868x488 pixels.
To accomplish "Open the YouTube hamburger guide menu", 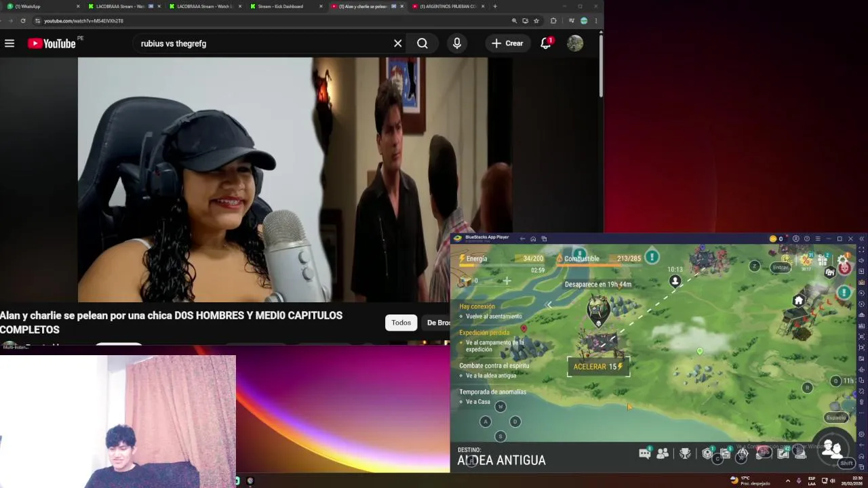I will 9,43.
